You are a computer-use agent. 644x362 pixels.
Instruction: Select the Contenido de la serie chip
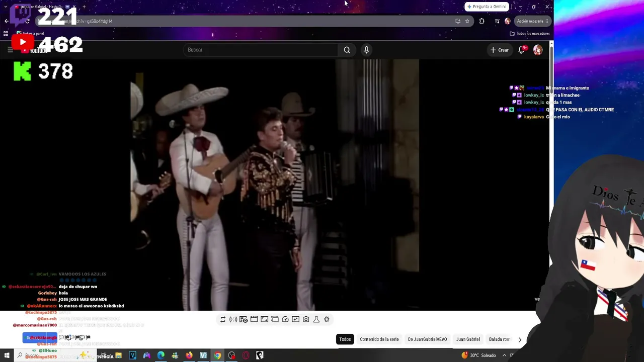[x=379, y=339]
